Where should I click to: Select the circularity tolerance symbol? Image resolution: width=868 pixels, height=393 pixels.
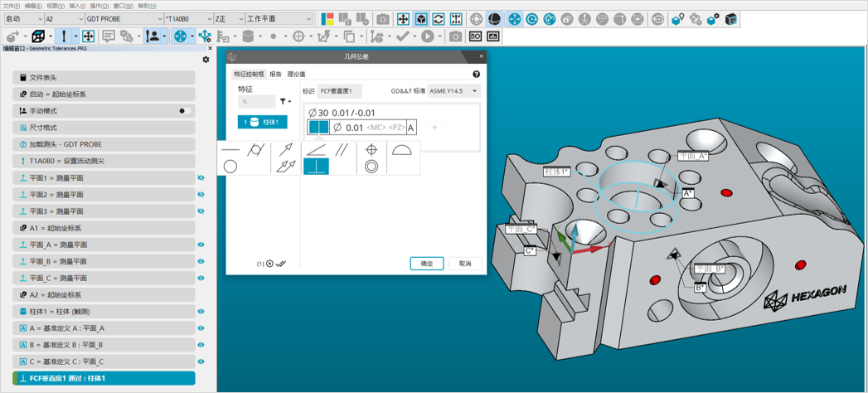(x=230, y=167)
